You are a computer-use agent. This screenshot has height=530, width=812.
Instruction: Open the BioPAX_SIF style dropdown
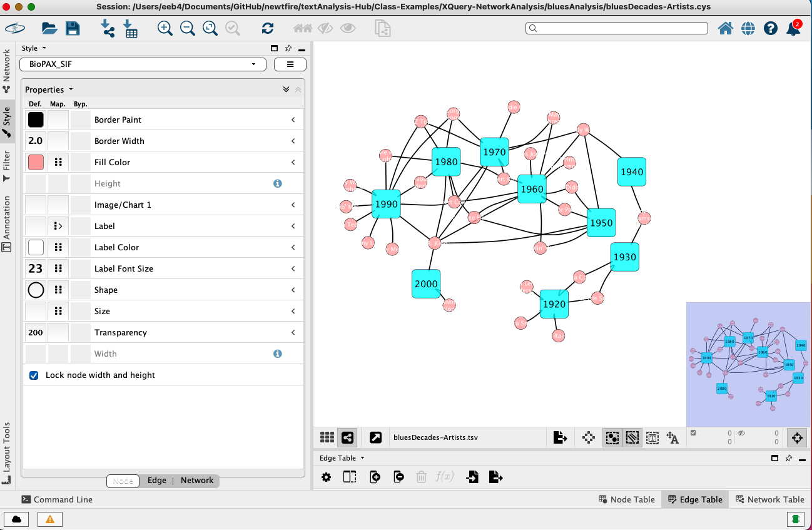pos(143,64)
